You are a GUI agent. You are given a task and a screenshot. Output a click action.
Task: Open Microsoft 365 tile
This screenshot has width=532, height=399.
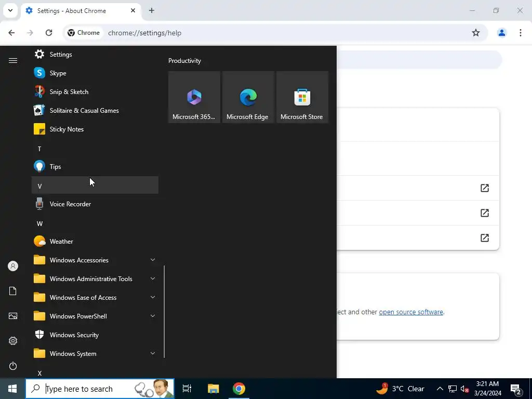point(194,97)
